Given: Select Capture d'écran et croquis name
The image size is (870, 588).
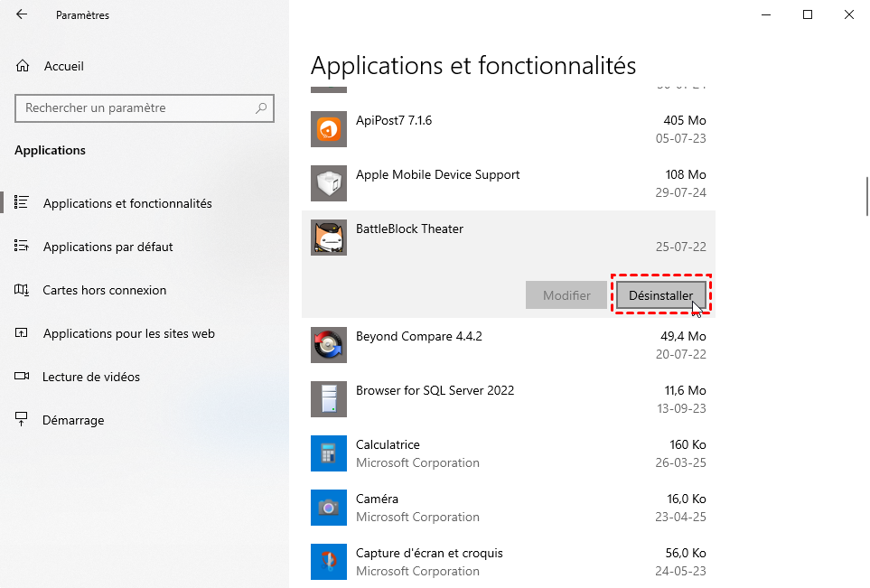Looking at the screenshot, I should tap(429, 553).
